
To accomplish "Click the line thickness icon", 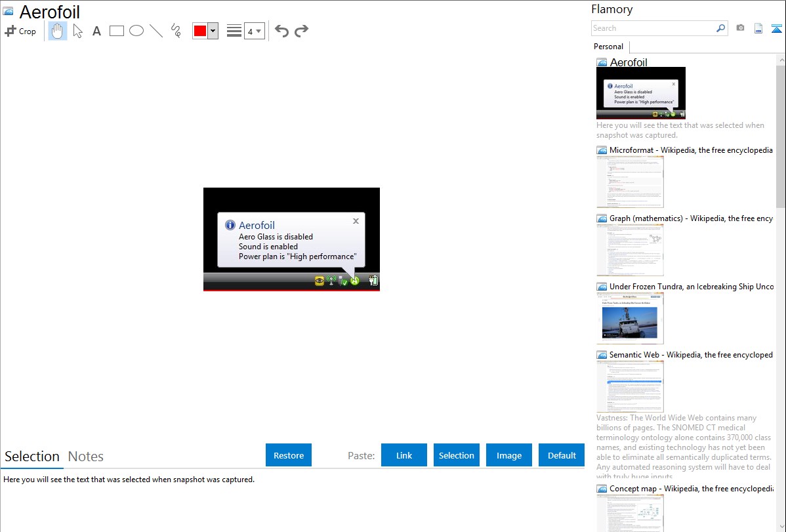I will 234,31.
